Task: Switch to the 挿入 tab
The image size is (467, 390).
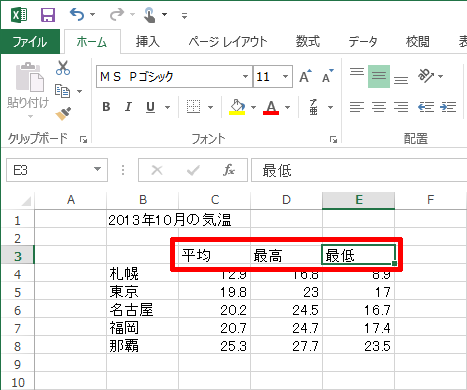Action: click(x=148, y=42)
